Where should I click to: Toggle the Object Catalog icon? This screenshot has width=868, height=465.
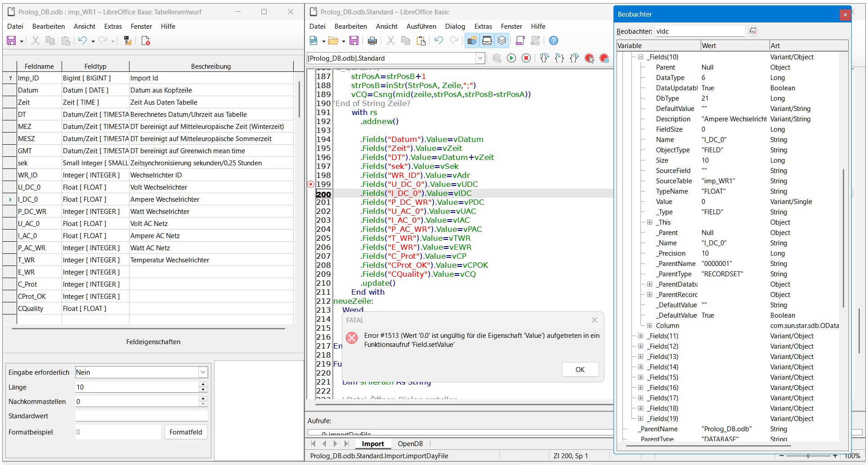click(472, 41)
